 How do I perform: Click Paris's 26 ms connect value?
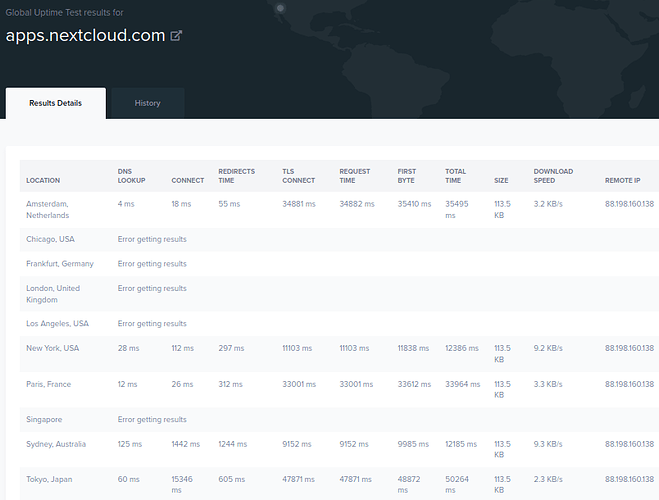click(x=182, y=384)
